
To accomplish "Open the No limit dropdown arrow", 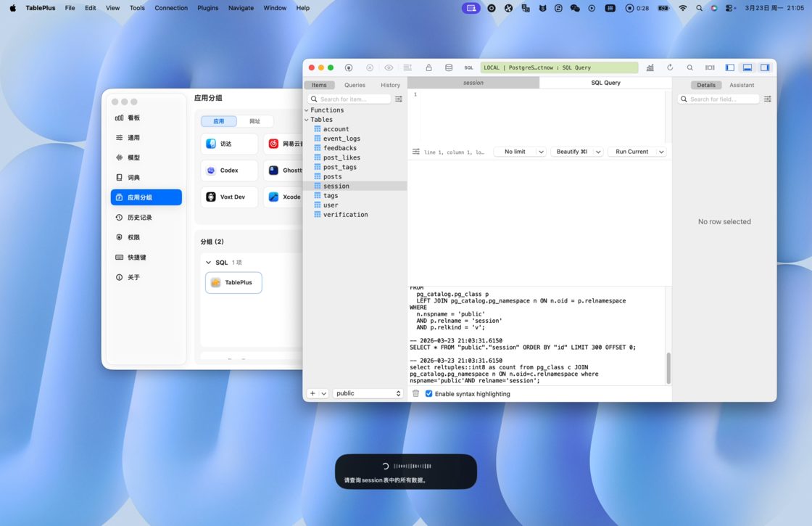I will coord(541,152).
